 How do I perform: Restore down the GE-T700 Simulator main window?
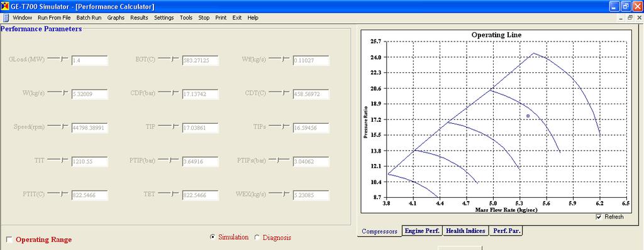coord(626,6)
